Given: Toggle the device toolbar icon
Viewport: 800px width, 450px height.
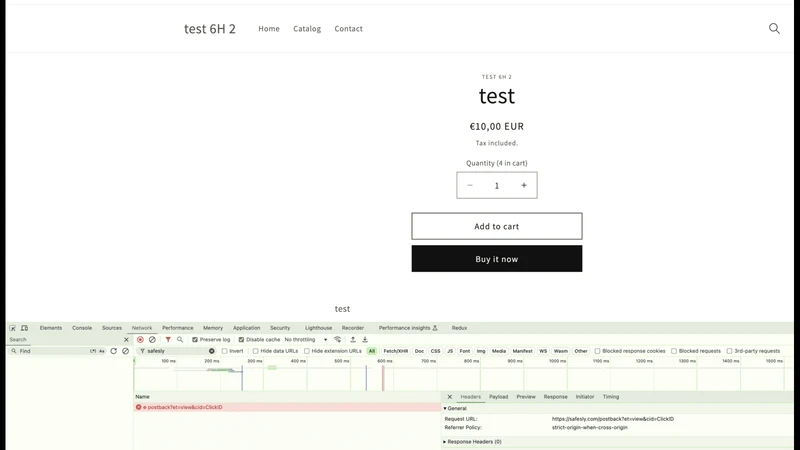Looking at the screenshot, I should (x=24, y=328).
